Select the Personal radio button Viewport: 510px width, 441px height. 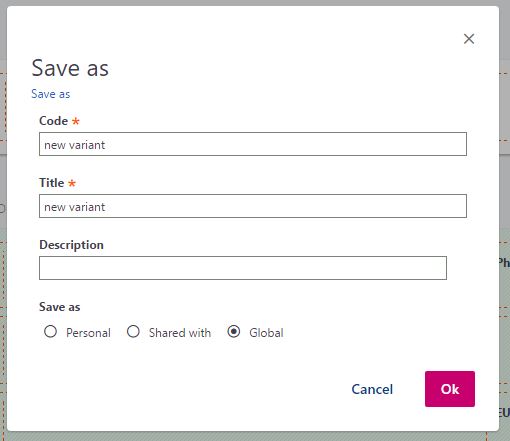[50, 332]
